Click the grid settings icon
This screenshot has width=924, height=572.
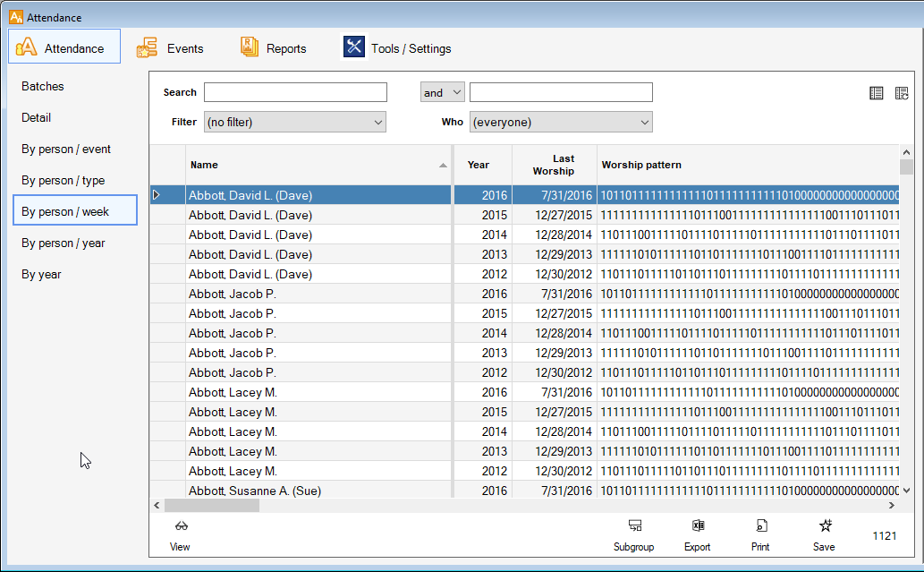point(902,93)
